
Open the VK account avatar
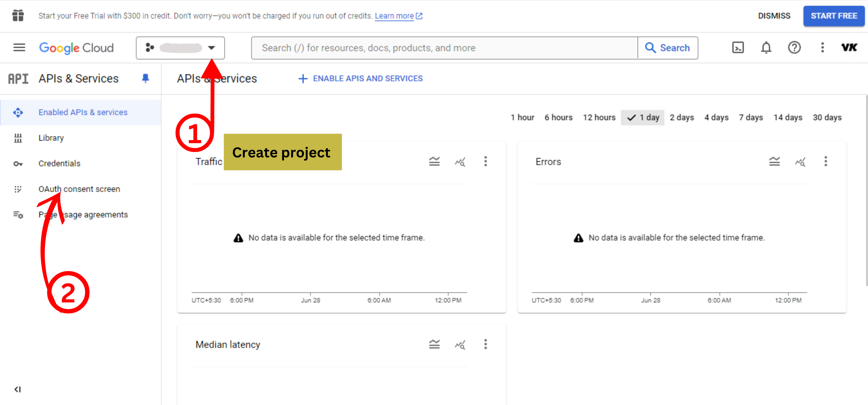tap(849, 47)
